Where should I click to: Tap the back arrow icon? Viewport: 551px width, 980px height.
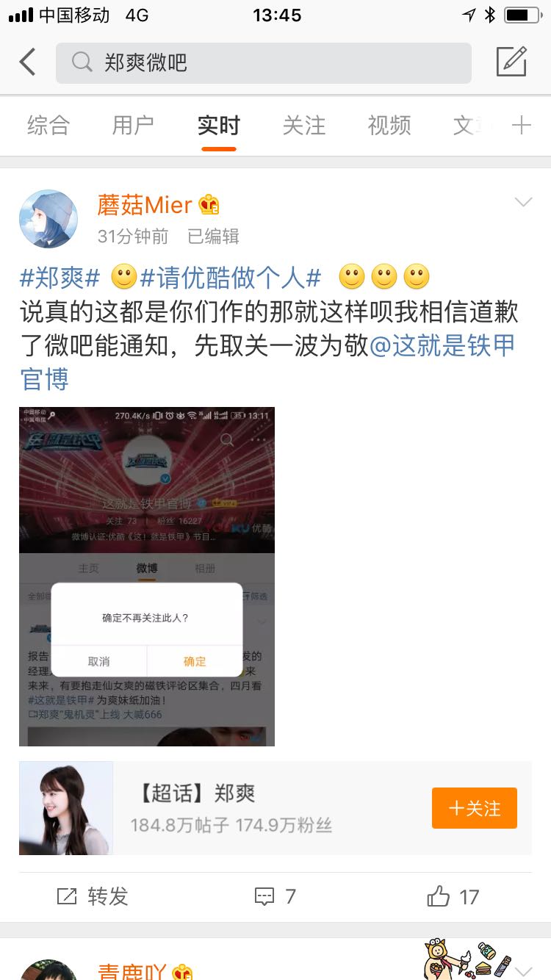[27, 62]
